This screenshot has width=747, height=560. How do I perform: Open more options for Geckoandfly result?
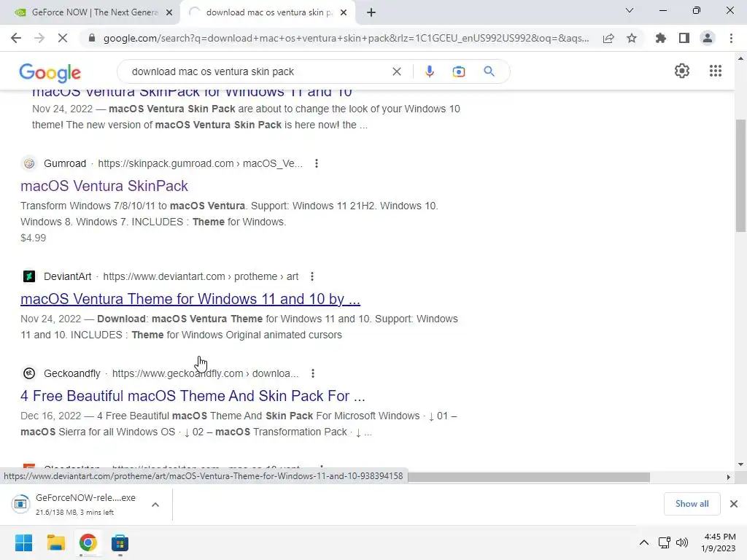click(x=313, y=373)
